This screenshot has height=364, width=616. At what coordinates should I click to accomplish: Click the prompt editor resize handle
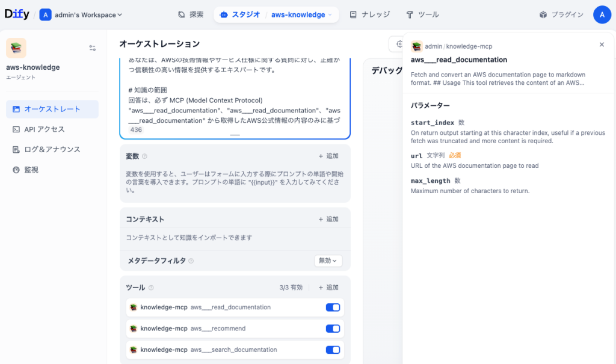235,135
